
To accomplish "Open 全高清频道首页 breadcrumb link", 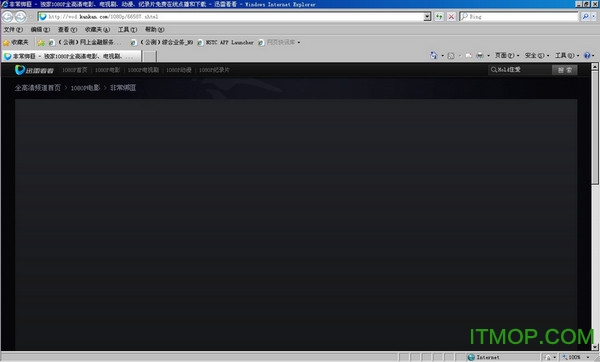I will 38,88.
